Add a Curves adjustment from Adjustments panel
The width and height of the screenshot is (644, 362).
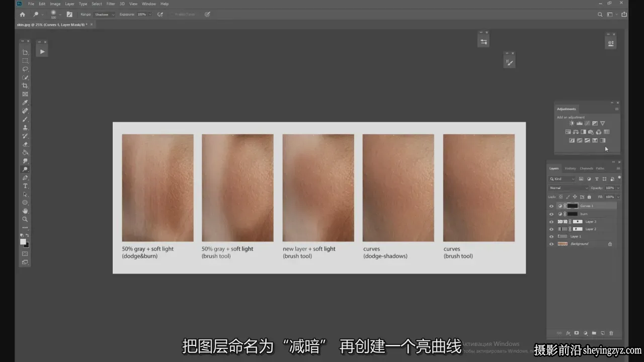587,123
